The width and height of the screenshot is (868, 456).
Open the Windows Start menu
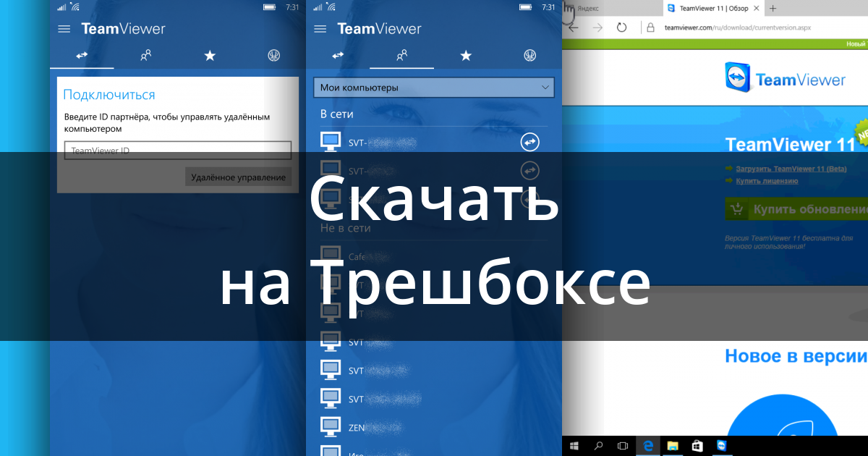(x=576, y=446)
